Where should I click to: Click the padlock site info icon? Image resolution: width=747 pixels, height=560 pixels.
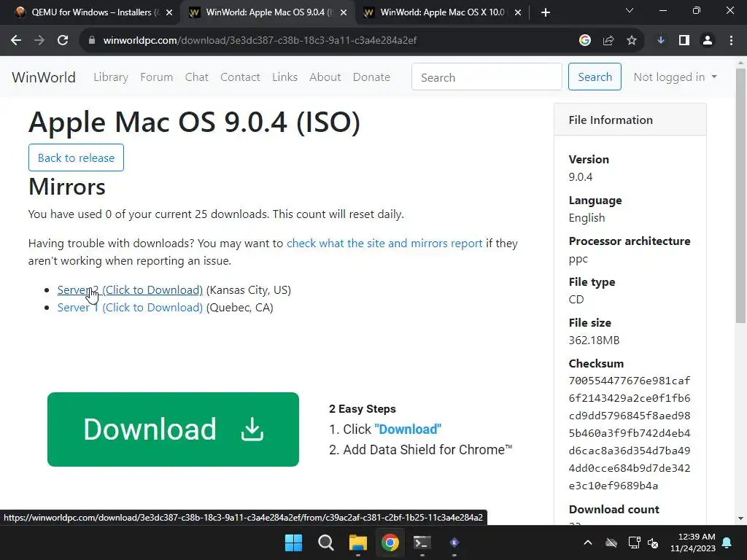pyautogui.click(x=92, y=41)
